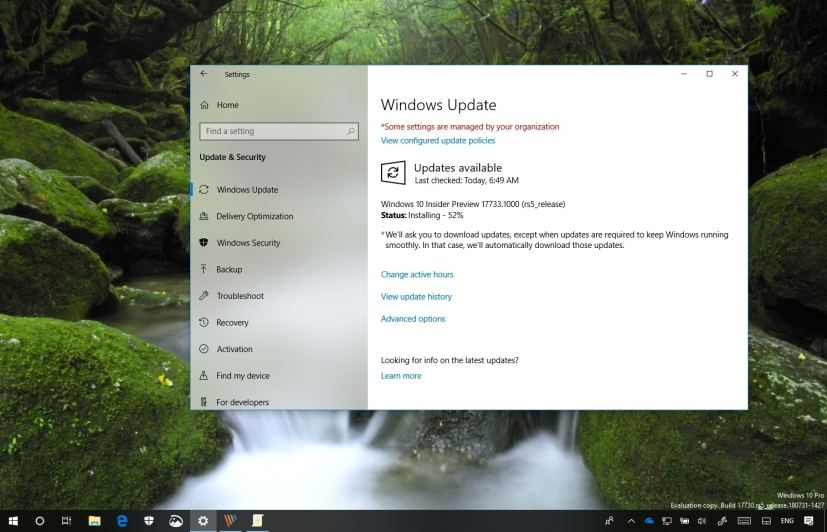Click 'Some settings are managed by your organization' text

(470, 127)
